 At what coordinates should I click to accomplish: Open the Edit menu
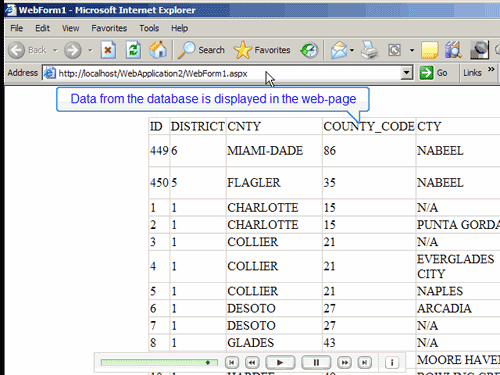point(42,28)
